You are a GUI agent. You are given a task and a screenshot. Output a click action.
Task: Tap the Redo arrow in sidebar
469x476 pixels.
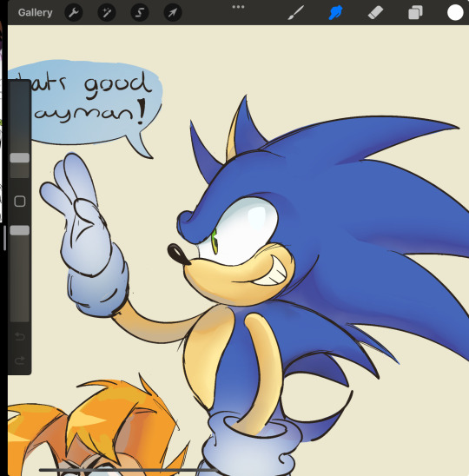coord(20,360)
